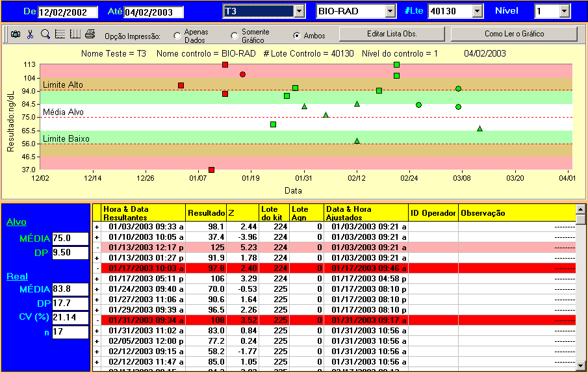Click the printer icon
The image size is (588, 373).
tap(90, 34)
